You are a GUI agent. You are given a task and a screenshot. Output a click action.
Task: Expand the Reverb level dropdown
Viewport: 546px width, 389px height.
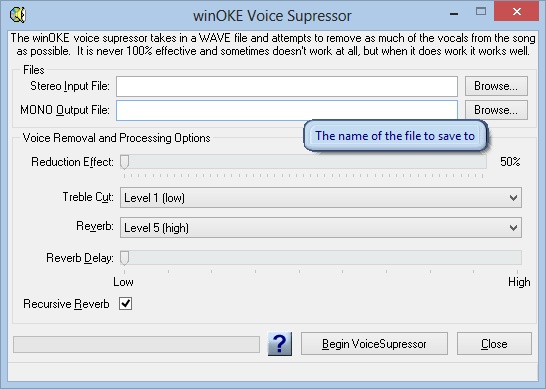(321, 227)
